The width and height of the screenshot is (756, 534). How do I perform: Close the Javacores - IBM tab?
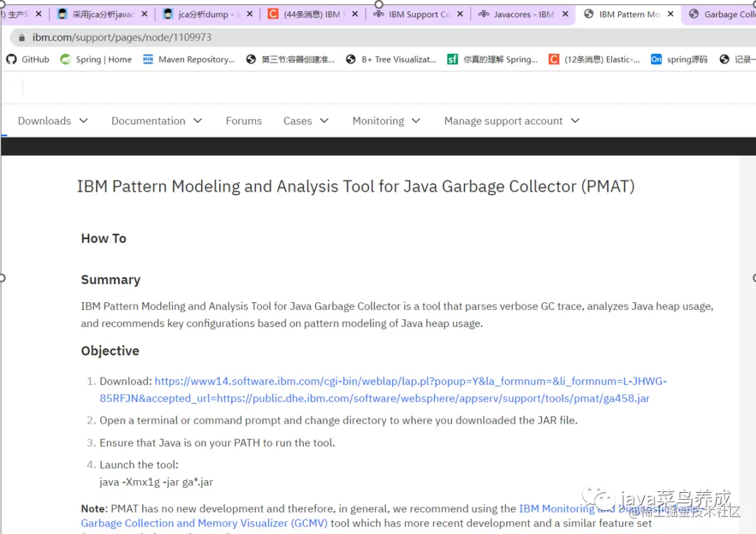click(565, 15)
